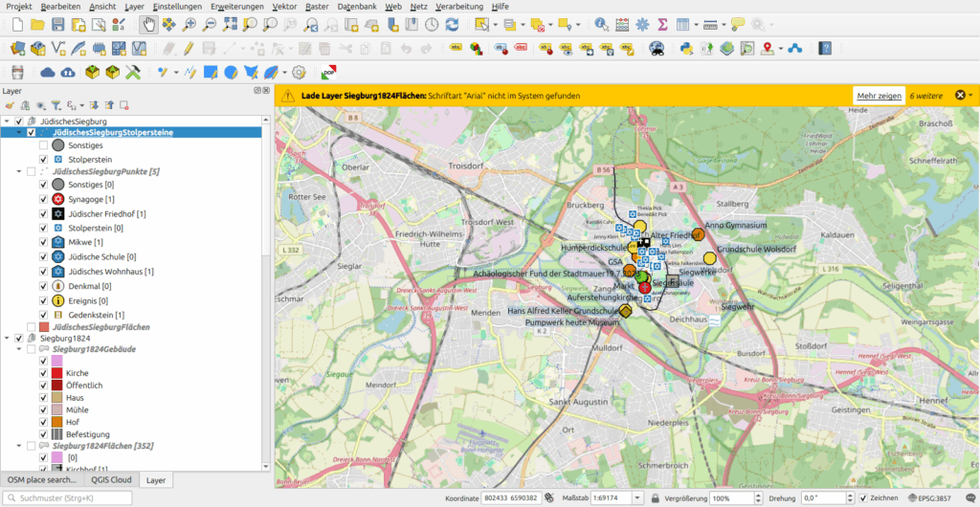
Task: Select the Pan Map hand tool
Action: (x=148, y=24)
